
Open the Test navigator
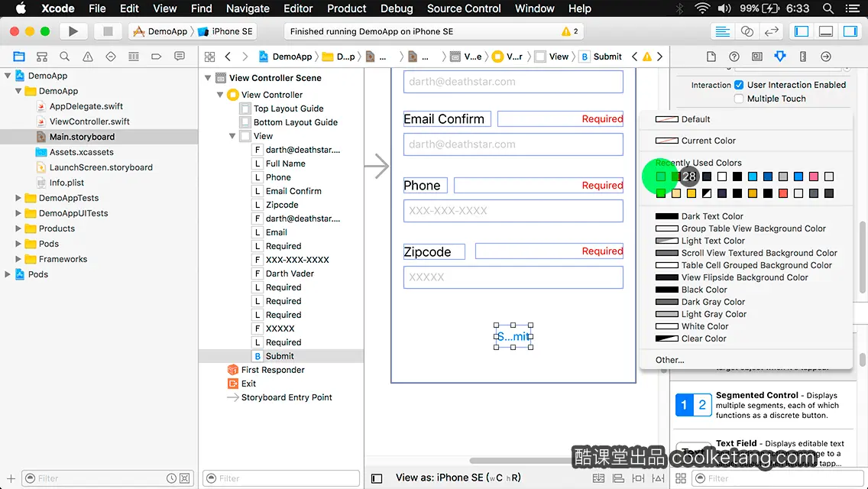coord(111,57)
